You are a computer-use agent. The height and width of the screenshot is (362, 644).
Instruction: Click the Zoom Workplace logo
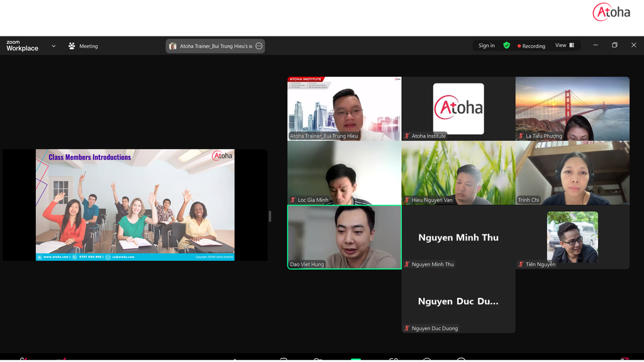point(22,46)
